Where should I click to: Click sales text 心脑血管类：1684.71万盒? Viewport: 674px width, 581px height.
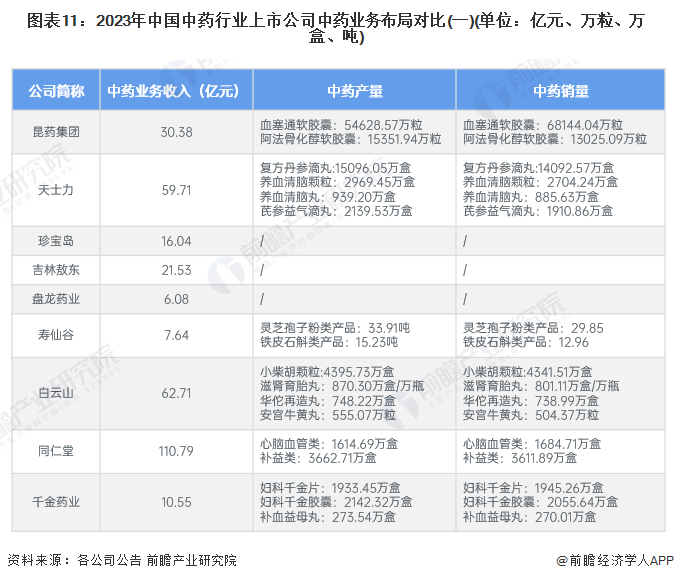[x=532, y=443]
